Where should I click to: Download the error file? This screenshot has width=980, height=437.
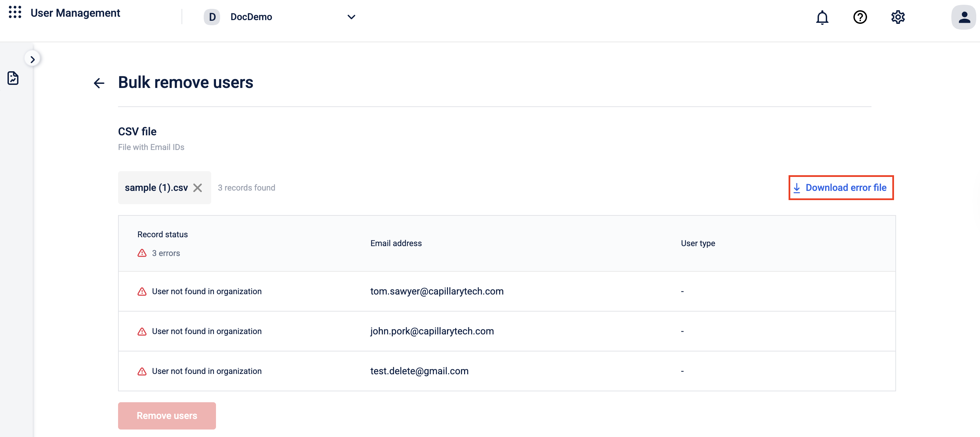(841, 188)
